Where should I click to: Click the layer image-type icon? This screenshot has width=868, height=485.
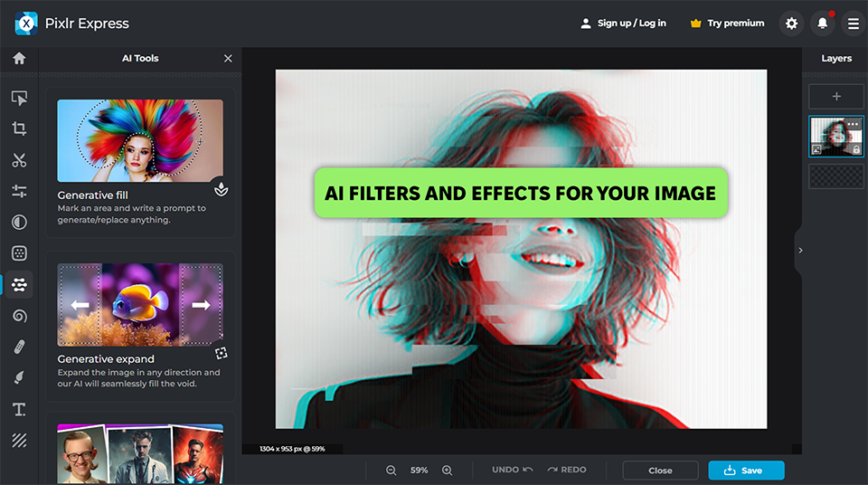click(x=816, y=149)
